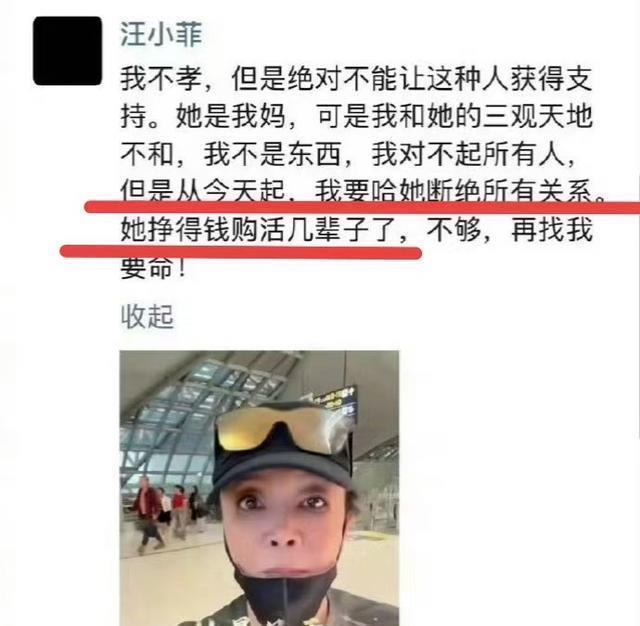Click the airport sign board in photo
This screenshot has width=640, height=626.
coord(331,401)
